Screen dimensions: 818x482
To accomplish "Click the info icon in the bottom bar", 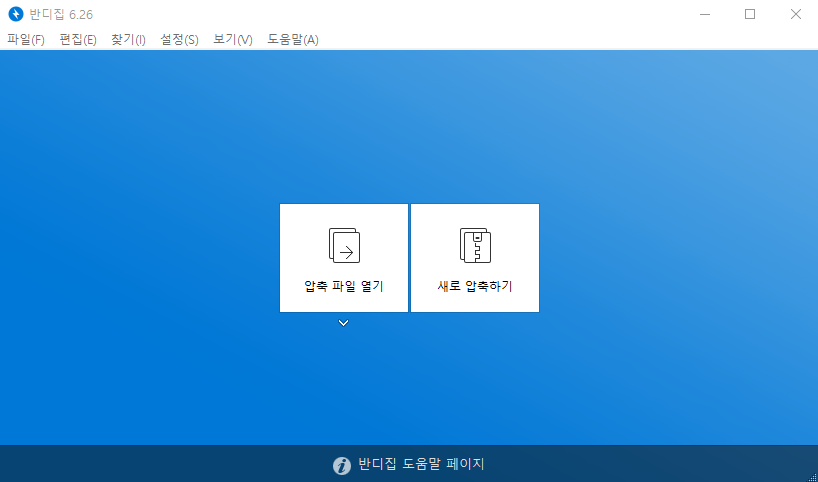I will coord(342,465).
